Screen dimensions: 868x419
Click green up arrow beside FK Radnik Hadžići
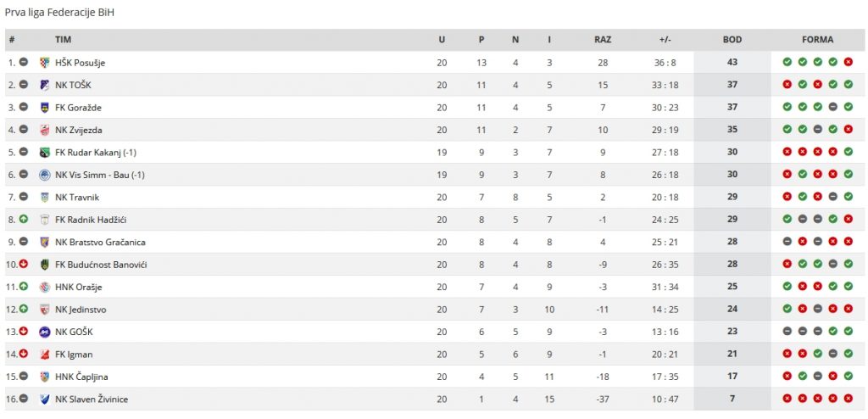click(23, 219)
